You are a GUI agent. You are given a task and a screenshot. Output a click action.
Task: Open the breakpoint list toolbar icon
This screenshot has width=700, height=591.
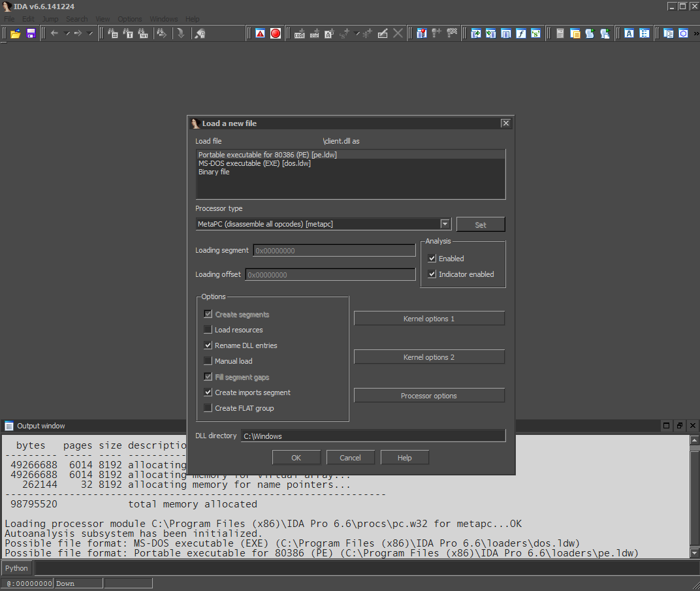[x=422, y=33]
